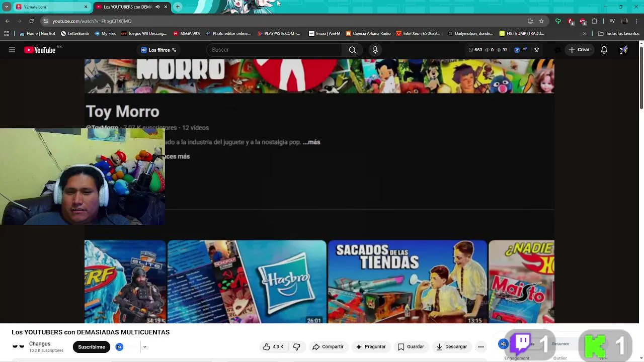Image resolution: width=644 pixels, height=362 pixels.
Task: Open the Todos los favoritos folder
Action: 618,34
